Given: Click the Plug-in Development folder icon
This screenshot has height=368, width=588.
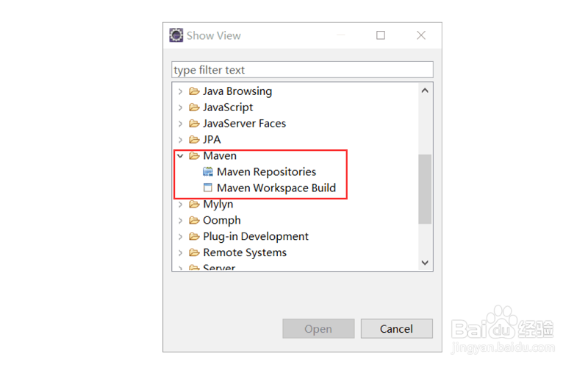Looking at the screenshot, I should pos(194,237).
